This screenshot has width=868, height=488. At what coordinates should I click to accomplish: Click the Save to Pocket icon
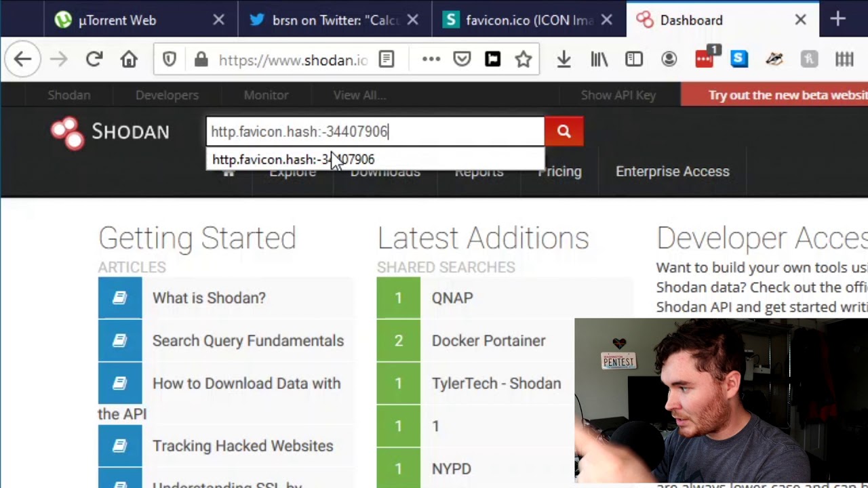[x=462, y=60]
